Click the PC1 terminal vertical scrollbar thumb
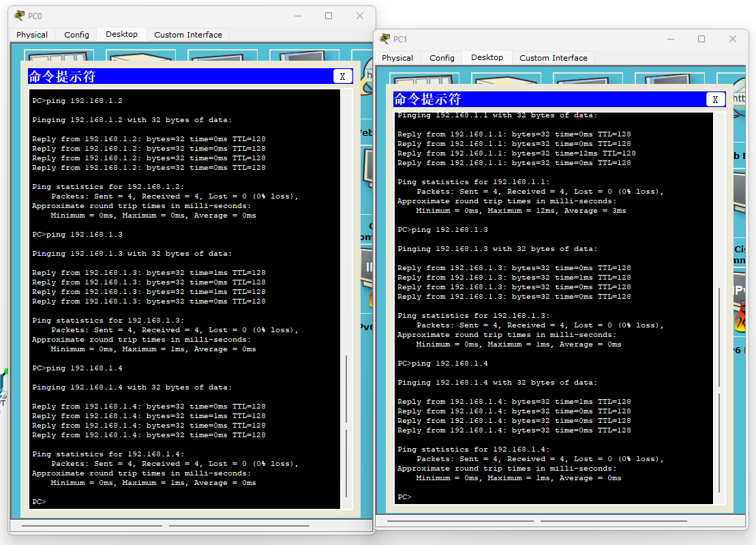The height and width of the screenshot is (545, 756). click(x=719, y=389)
